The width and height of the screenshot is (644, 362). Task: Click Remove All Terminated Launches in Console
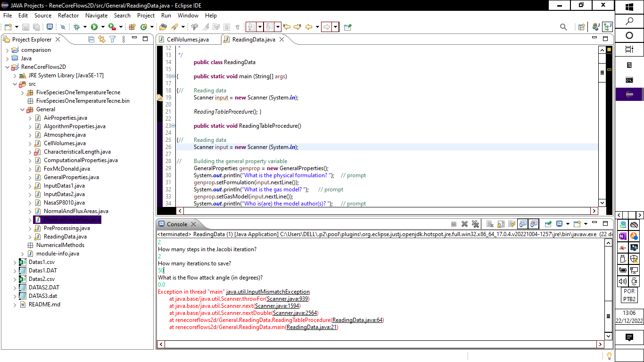tap(475, 224)
